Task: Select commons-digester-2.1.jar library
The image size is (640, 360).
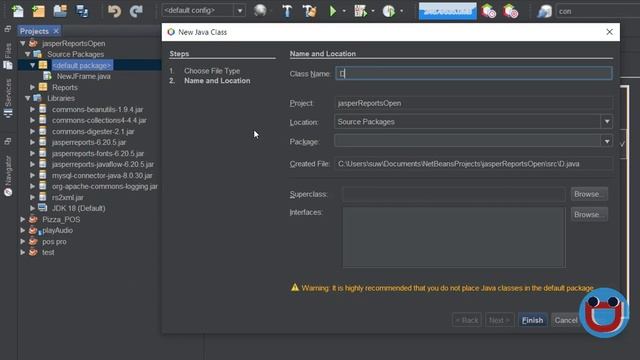Action: [x=93, y=131]
